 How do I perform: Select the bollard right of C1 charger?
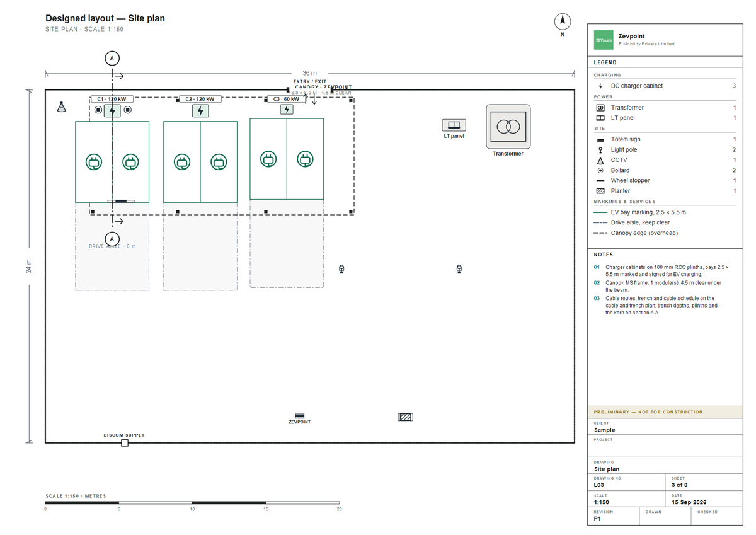[x=127, y=110]
